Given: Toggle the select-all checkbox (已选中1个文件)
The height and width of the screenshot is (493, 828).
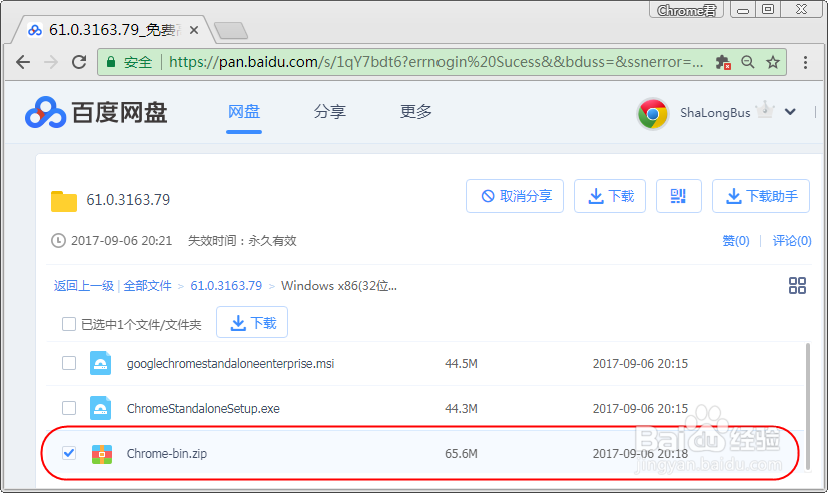Looking at the screenshot, I should click(x=69, y=324).
